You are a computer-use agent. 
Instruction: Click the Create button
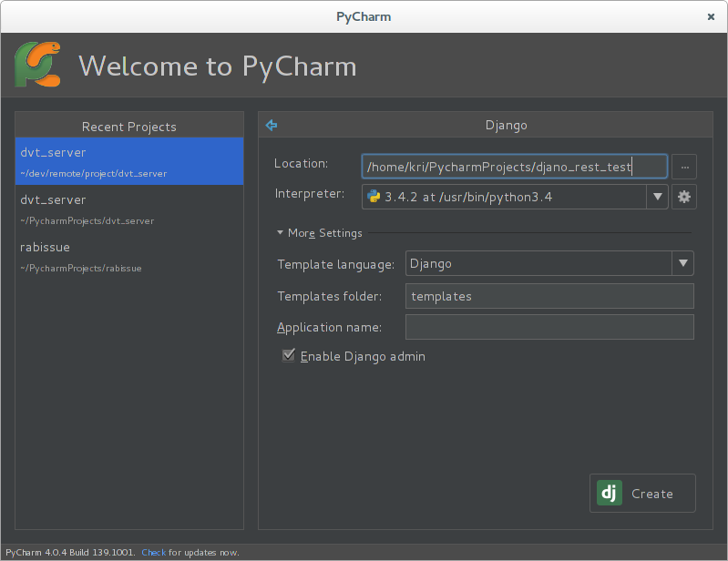[642, 493]
